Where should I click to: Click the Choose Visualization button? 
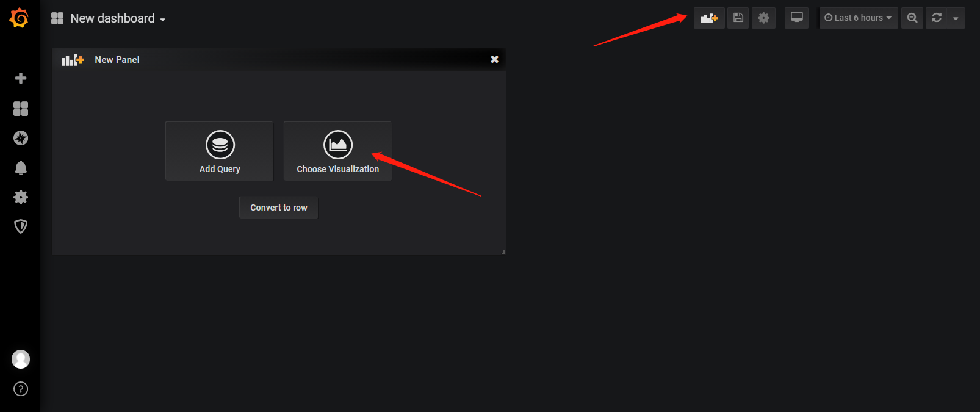tap(337, 151)
